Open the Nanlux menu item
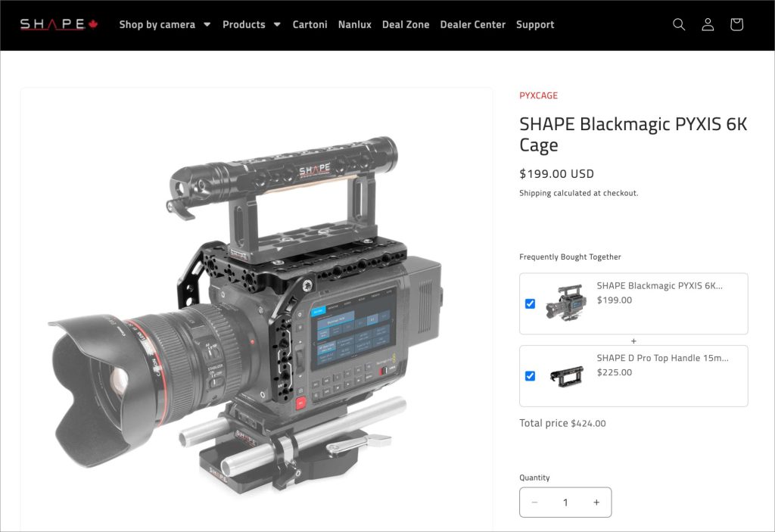This screenshot has width=775, height=532. point(354,24)
